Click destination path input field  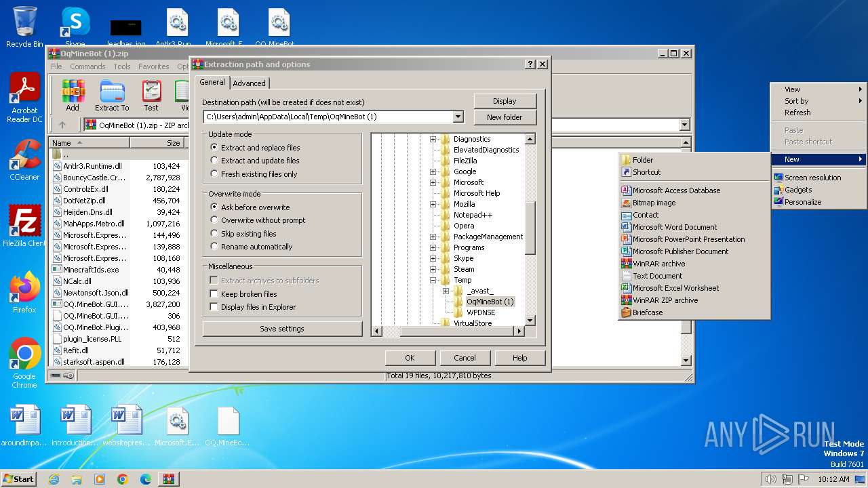pos(328,117)
